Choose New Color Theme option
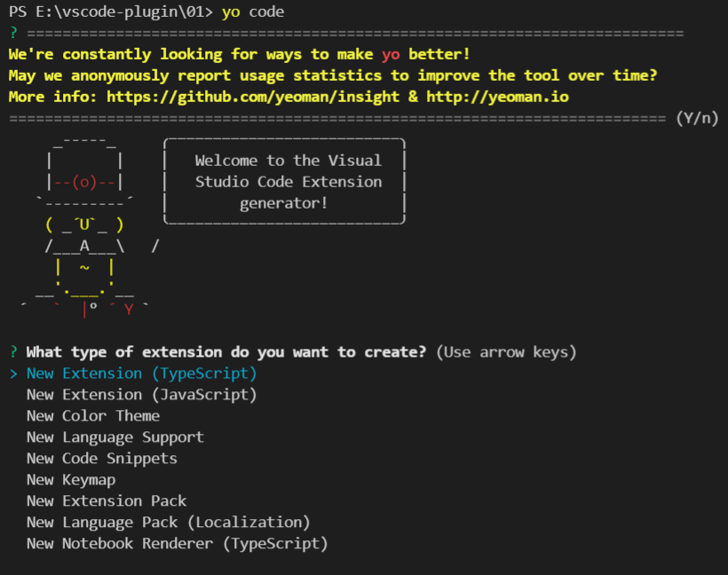728x575 pixels. coord(93,416)
